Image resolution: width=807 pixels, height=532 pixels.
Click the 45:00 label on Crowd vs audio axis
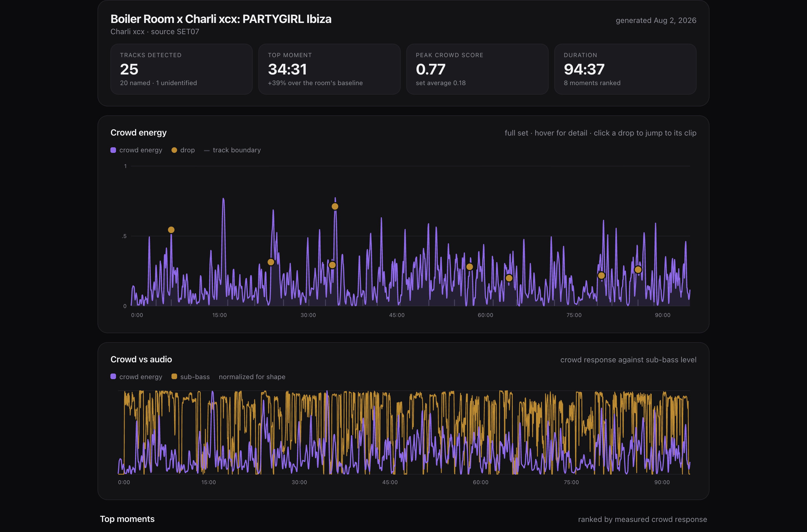pyautogui.click(x=390, y=482)
